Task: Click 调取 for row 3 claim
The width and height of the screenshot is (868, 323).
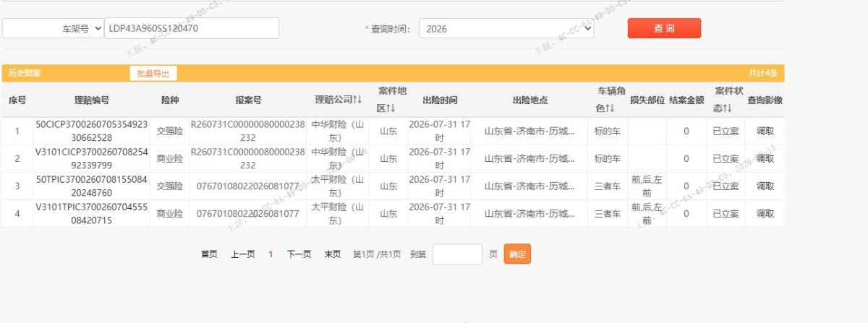Action: point(765,186)
